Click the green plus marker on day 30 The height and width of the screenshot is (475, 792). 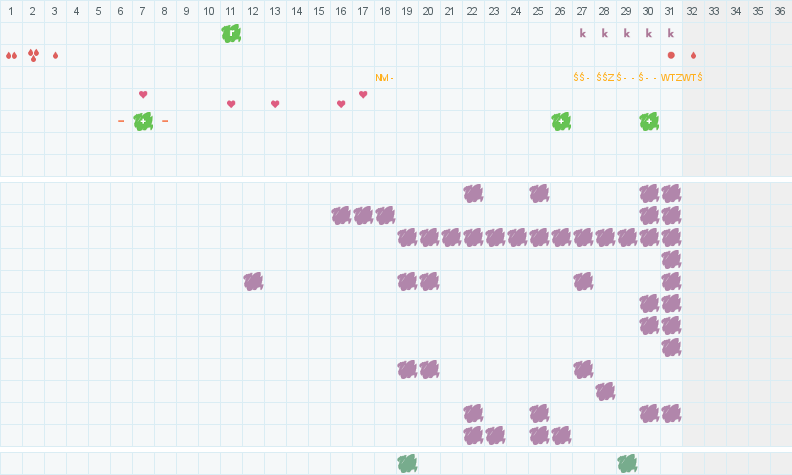click(649, 121)
